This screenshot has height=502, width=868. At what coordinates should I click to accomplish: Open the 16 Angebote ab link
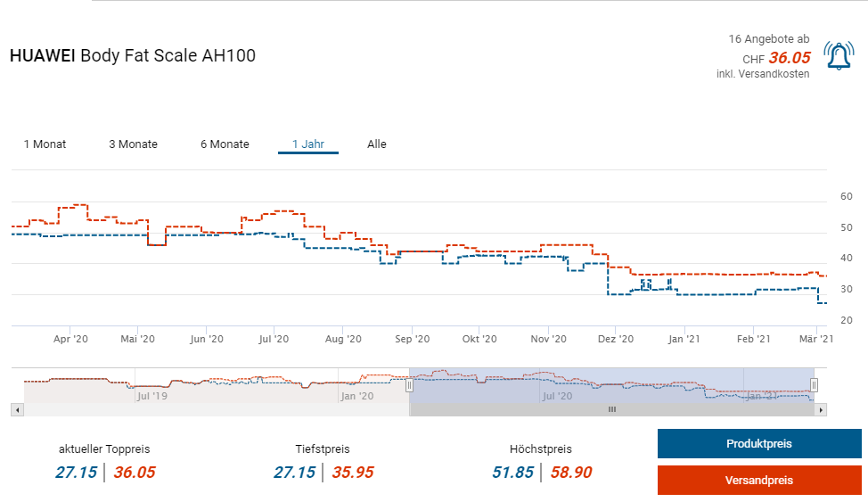click(768, 39)
